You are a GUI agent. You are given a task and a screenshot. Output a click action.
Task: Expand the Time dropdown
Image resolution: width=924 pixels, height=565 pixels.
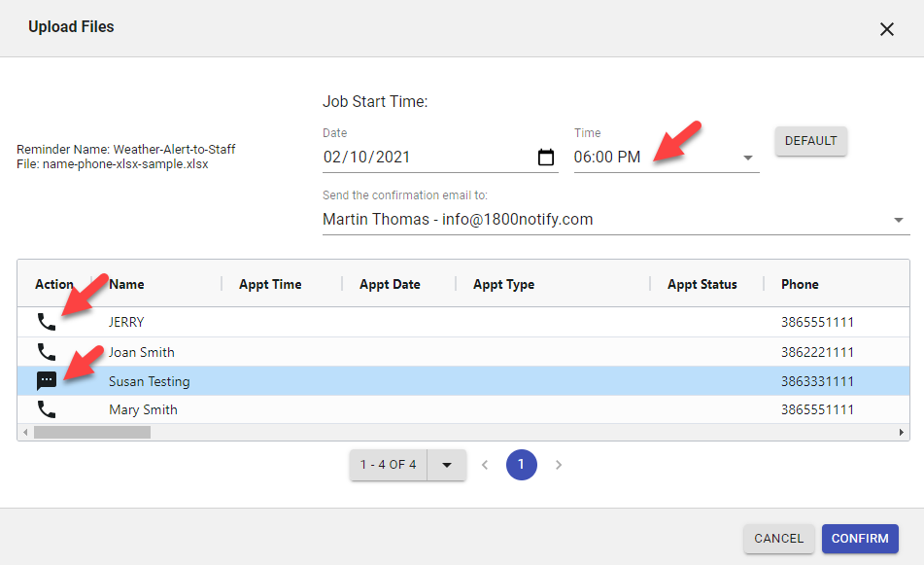(x=748, y=158)
